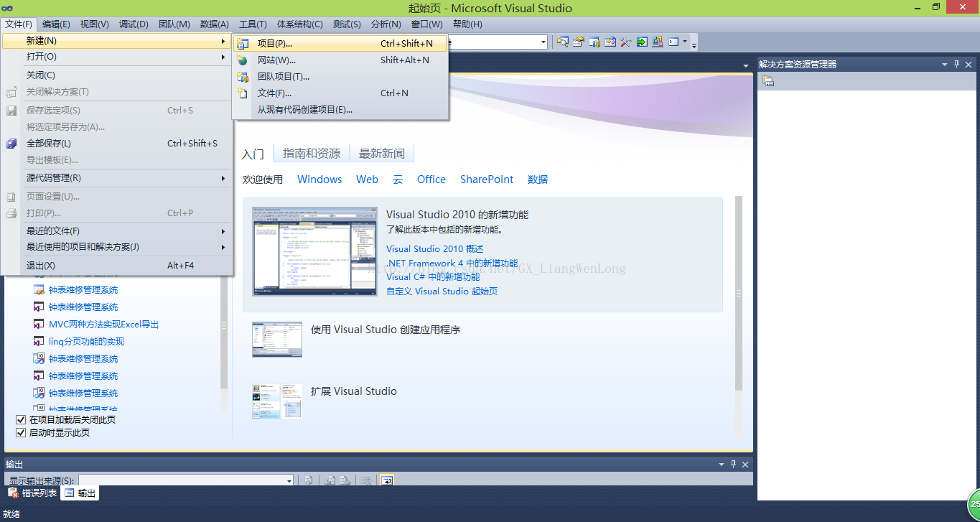Open the 帮助(H) menu
The height and width of the screenshot is (522, 980).
(x=467, y=24)
